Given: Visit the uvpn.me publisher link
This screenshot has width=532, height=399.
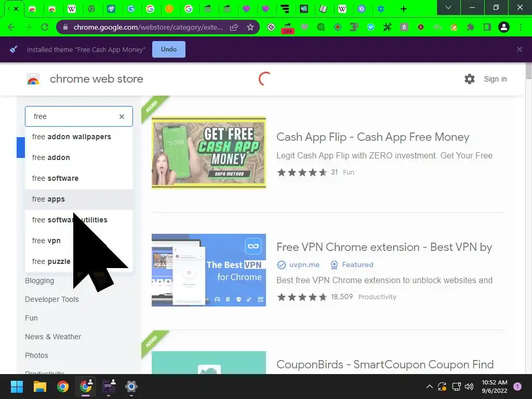Looking at the screenshot, I should tap(304, 264).
